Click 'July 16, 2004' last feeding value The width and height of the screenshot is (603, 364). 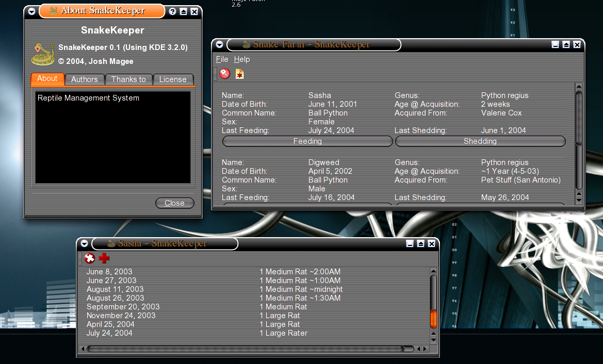[332, 197]
